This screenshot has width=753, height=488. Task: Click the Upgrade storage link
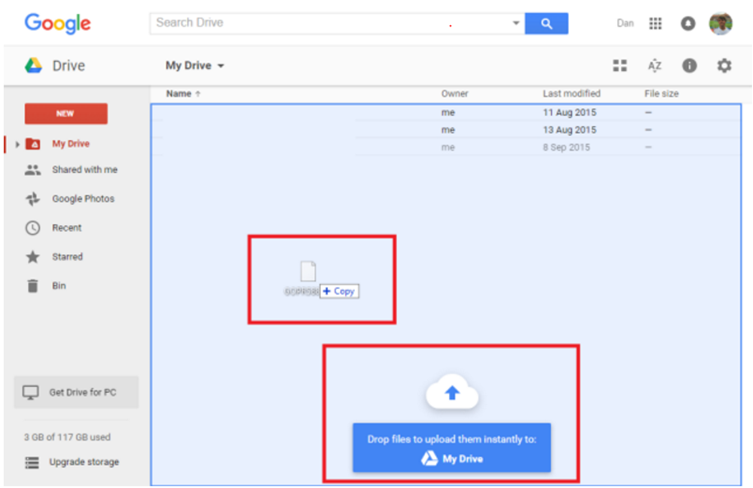click(x=84, y=462)
